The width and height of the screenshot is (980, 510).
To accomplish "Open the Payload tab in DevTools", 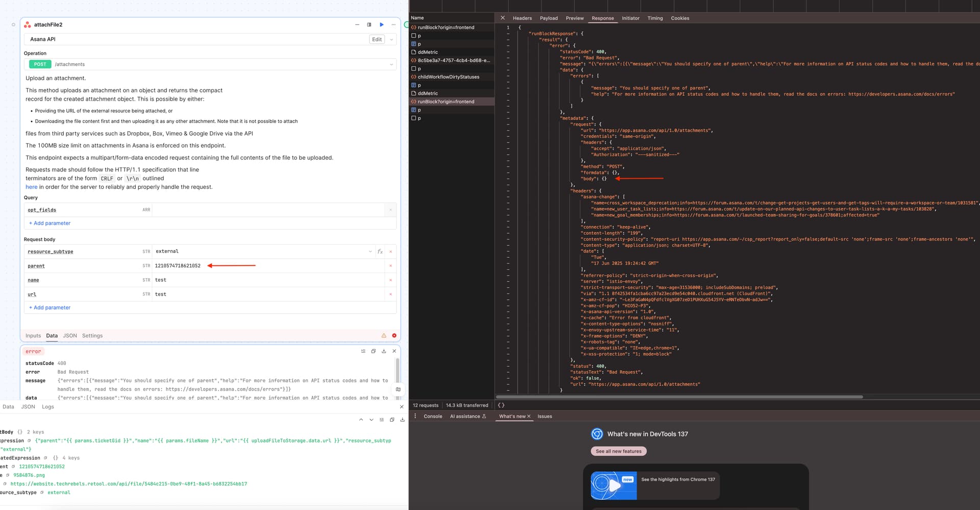I will coord(549,18).
